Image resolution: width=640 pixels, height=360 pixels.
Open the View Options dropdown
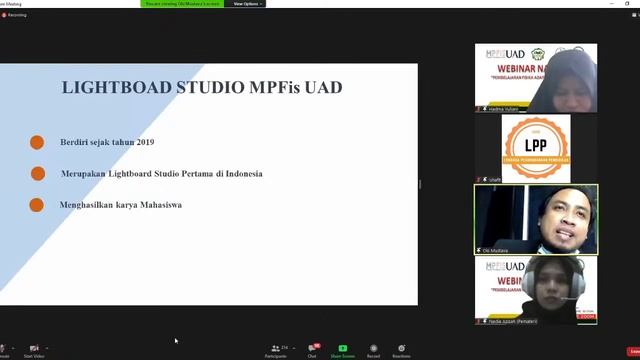(x=247, y=4)
